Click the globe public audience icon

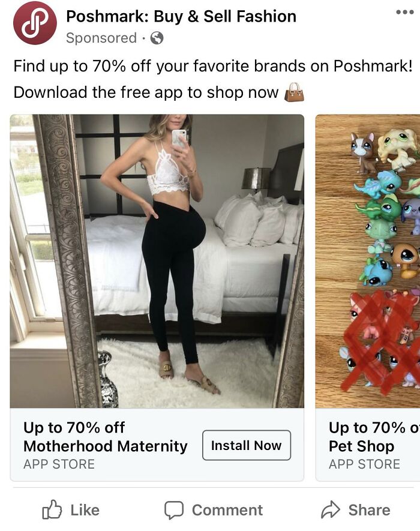[x=157, y=38]
